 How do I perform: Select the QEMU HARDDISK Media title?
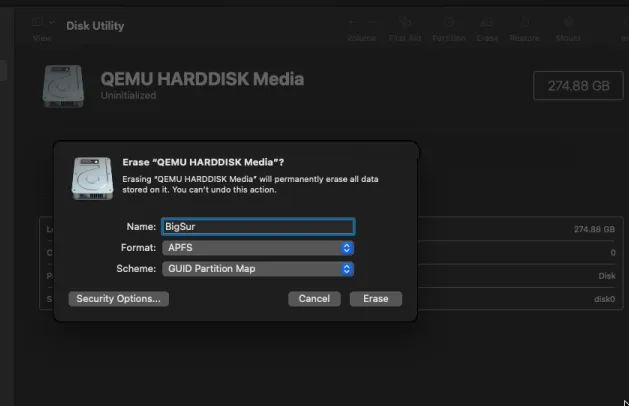(x=202, y=79)
